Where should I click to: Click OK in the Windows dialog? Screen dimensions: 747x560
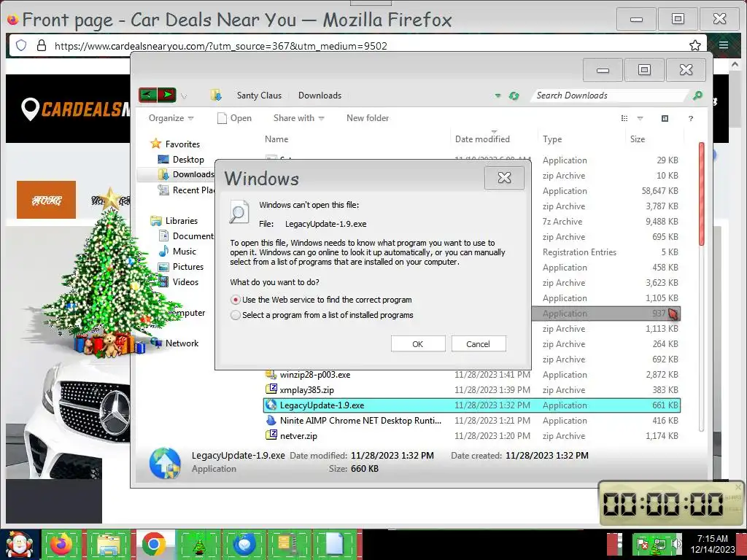click(418, 344)
